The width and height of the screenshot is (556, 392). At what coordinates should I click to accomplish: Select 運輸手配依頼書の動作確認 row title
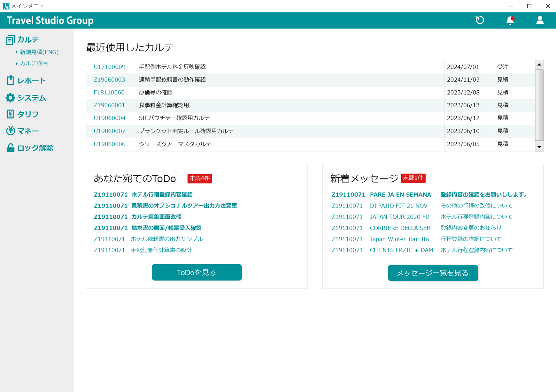[172, 80]
